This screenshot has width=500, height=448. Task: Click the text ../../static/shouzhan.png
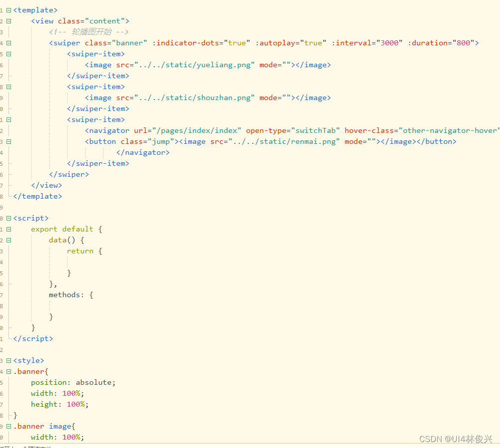195,98
